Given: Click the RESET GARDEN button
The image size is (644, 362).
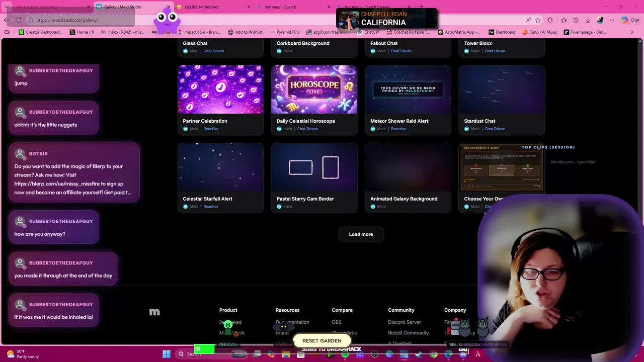Looking at the screenshot, I should click(322, 341).
